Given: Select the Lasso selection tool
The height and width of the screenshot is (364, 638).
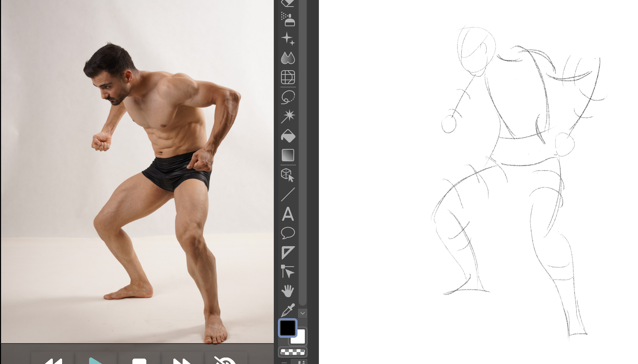Looking at the screenshot, I should [288, 97].
